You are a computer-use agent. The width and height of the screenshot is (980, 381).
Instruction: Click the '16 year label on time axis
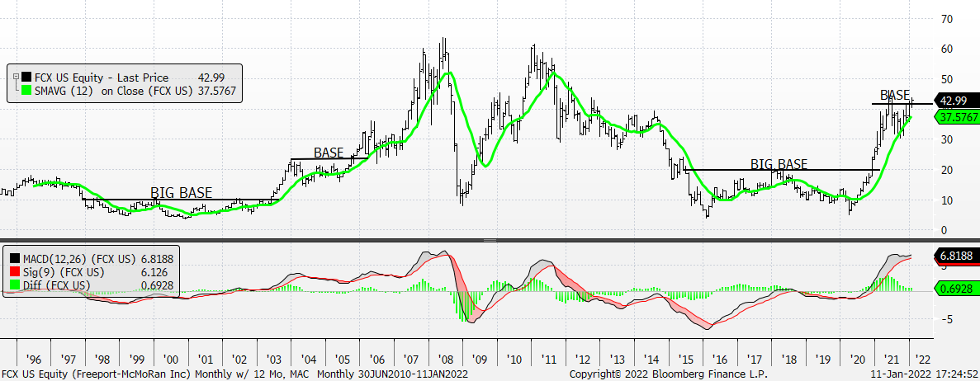tap(721, 360)
